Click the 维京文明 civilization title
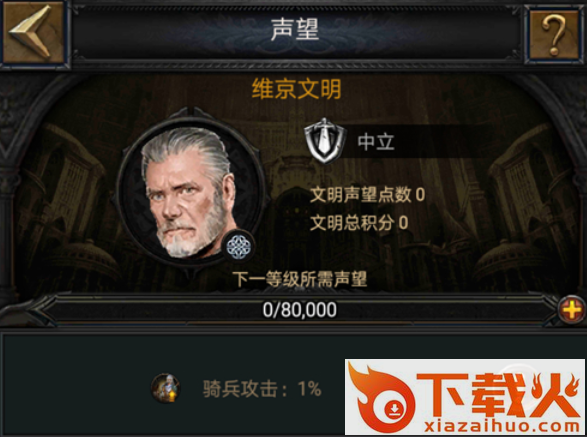Screen dimensions: 587x437 296,89
